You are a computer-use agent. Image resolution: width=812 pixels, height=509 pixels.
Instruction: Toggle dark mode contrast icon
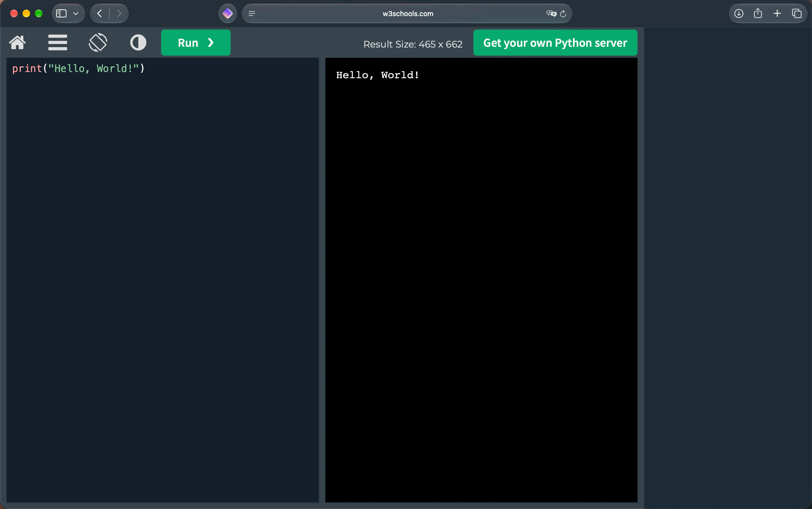point(138,42)
